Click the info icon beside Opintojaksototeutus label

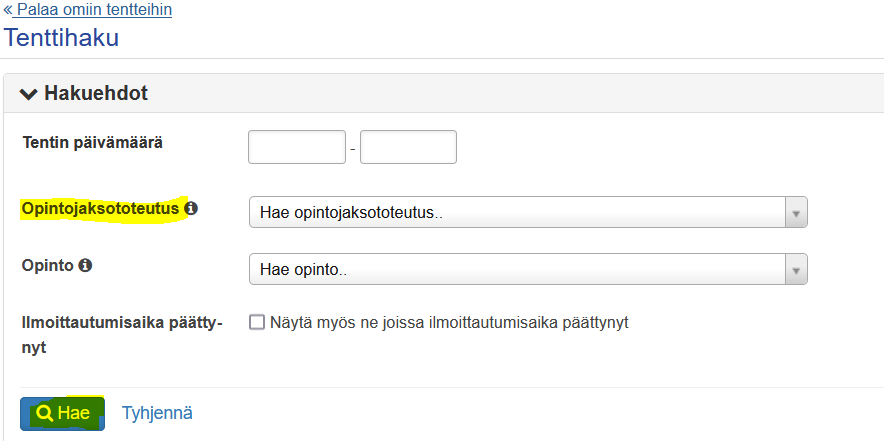coord(191,209)
